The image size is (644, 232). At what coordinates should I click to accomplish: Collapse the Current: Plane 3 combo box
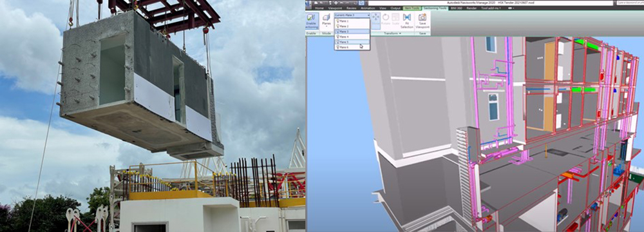[x=352, y=15]
